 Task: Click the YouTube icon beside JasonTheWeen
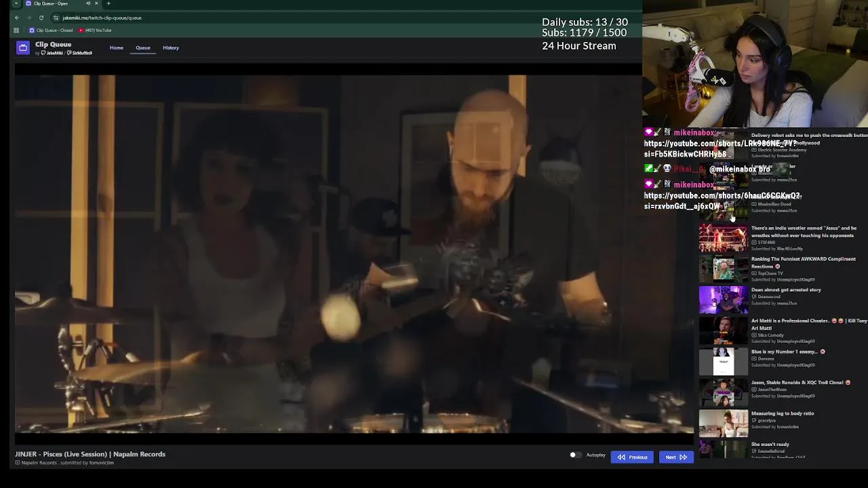754,390
